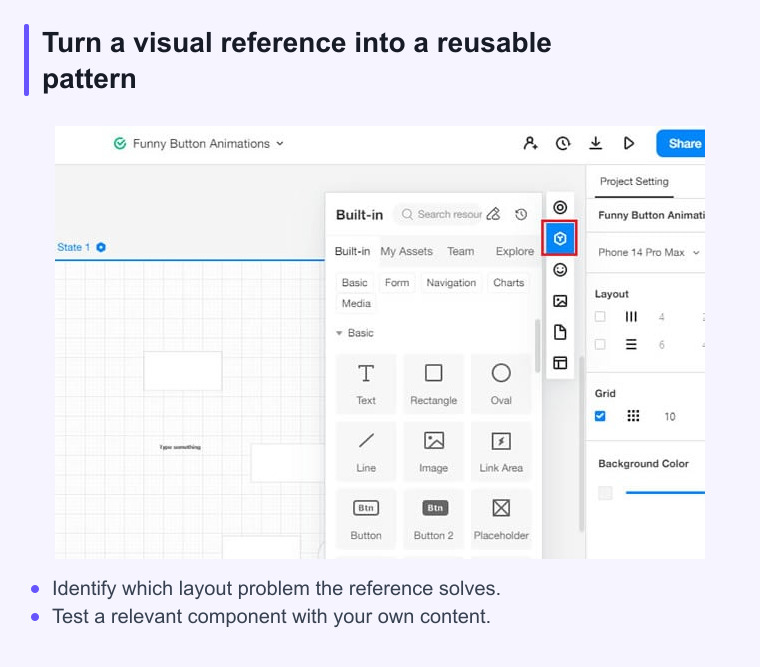Image resolution: width=760 pixels, height=667 pixels.
Task: Enable the column layout checkbox
Action: point(600,317)
